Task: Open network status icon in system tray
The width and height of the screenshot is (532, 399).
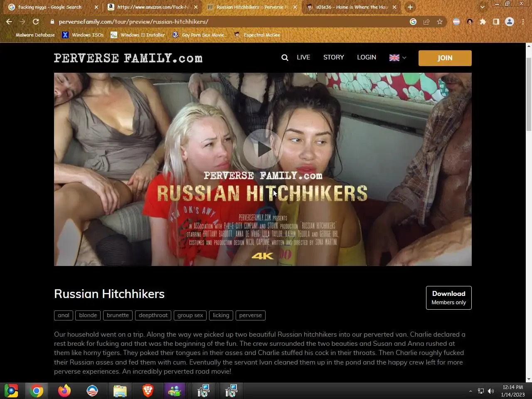Action: [x=480, y=391]
